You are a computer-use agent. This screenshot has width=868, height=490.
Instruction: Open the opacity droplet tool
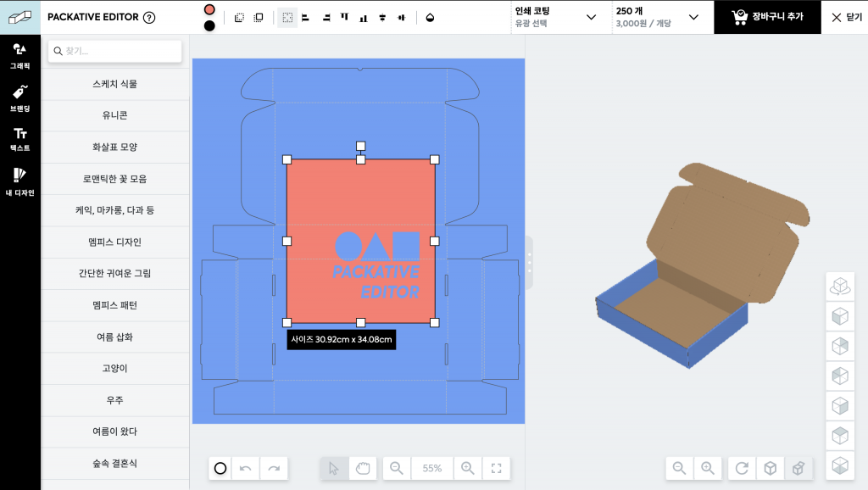click(430, 18)
